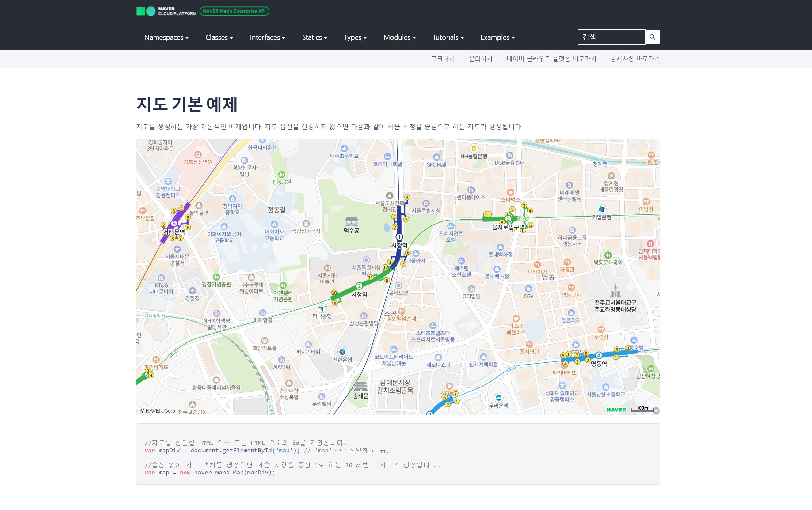Viewport: 812px width, 510px height.
Task: Click the 하나은행 bank icon
Action: pyautogui.click(x=322, y=308)
